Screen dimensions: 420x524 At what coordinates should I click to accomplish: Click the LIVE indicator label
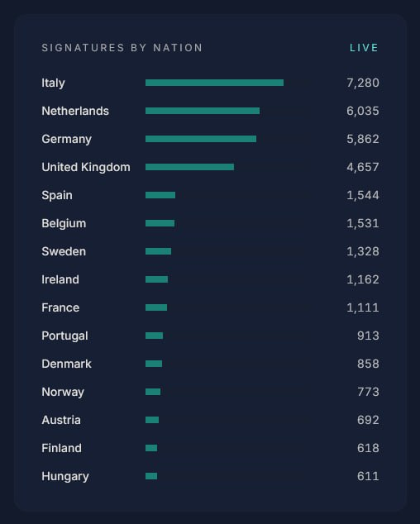coord(364,48)
